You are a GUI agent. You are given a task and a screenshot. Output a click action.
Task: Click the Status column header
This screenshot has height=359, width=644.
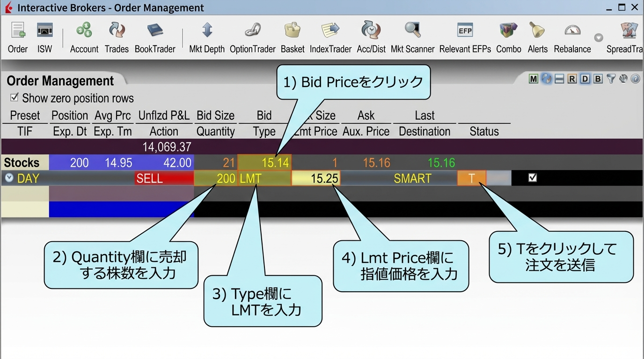484,131
